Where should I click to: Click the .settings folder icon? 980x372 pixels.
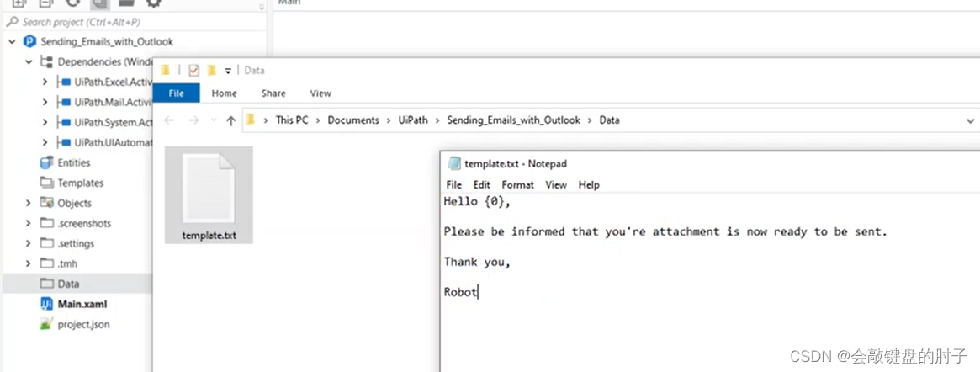pyautogui.click(x=46, y=242)
